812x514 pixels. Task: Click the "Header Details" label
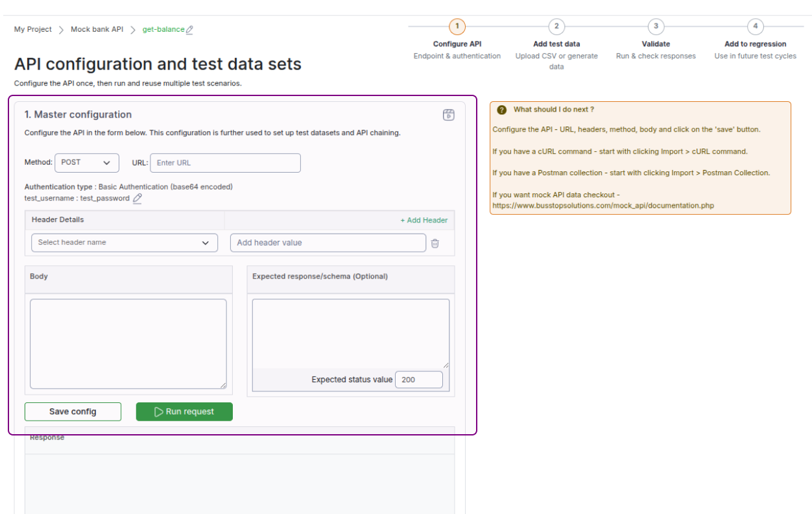point(58,220)
